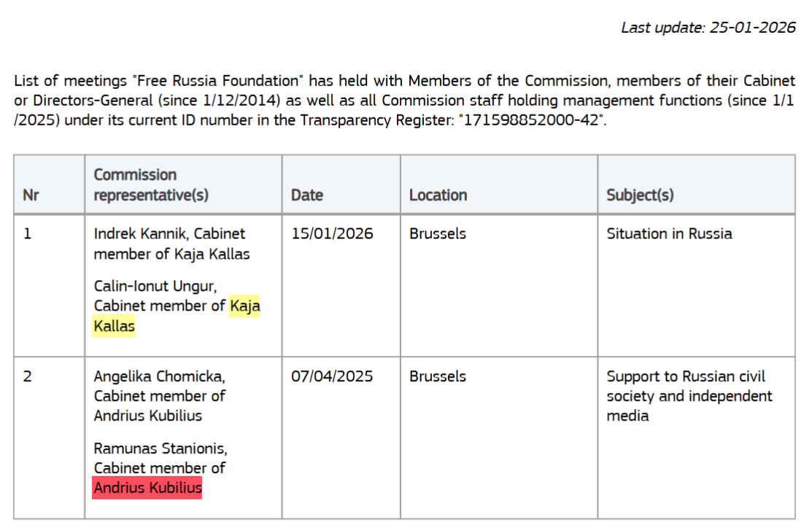Viewport: 812px width, 522px height.
Task: Click row number 1 in the Nr column
Action: [x=28, y=234]
